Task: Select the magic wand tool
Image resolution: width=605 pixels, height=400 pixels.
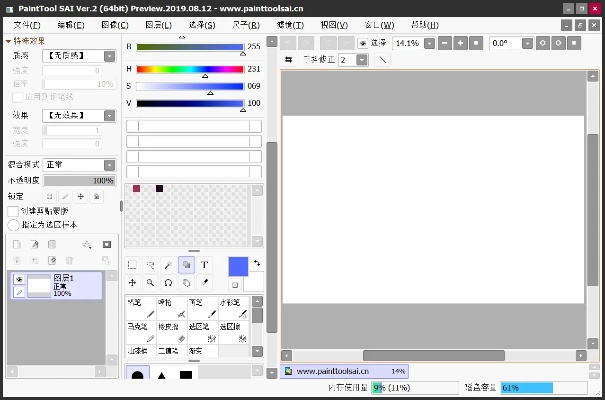Action: point(169,265)
